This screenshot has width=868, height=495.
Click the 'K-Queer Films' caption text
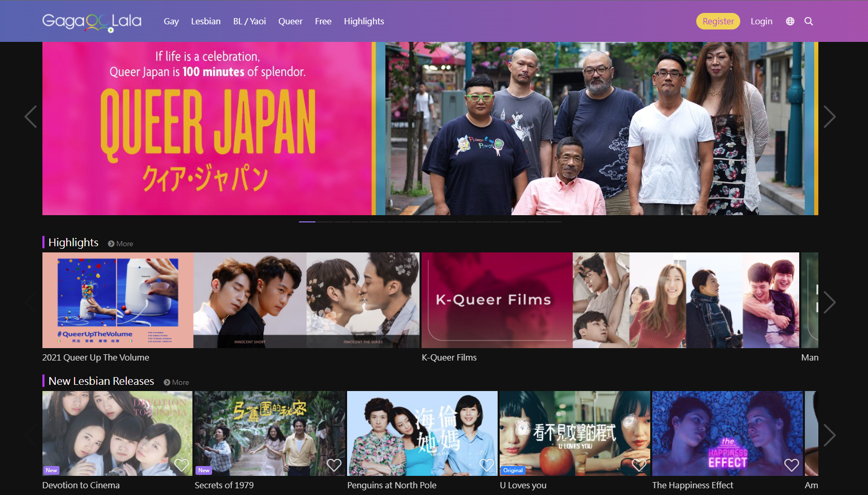tap(449, 357)
